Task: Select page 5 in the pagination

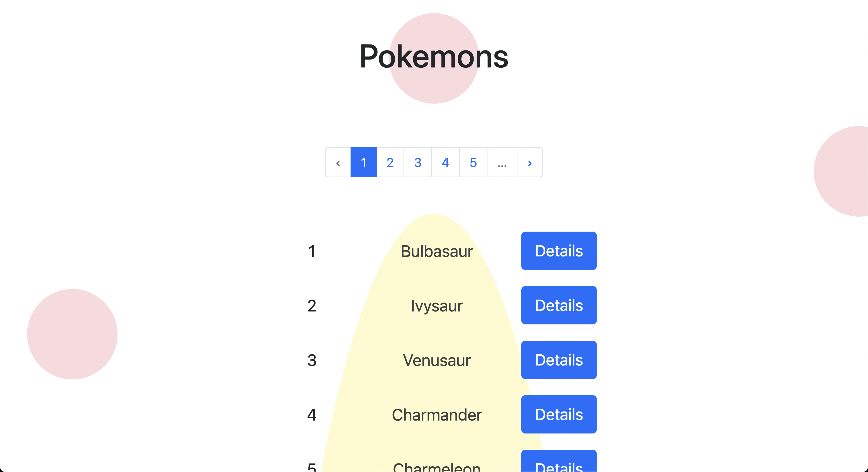Action: click(x=474, y=163)
